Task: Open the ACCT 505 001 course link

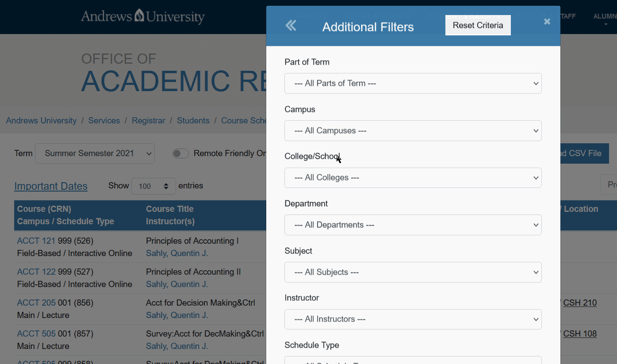Action: tap(36, 334)
